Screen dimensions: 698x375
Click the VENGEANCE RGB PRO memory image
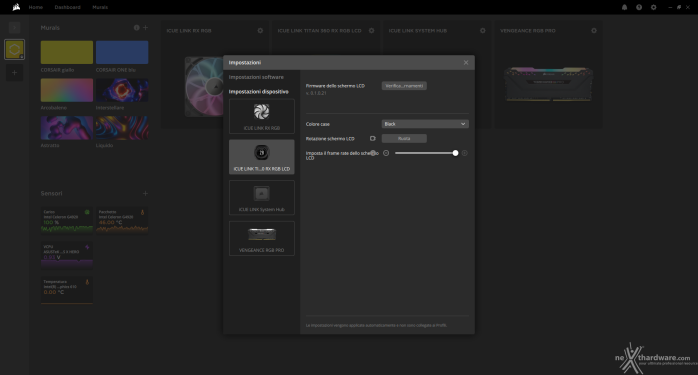(548, 84)
